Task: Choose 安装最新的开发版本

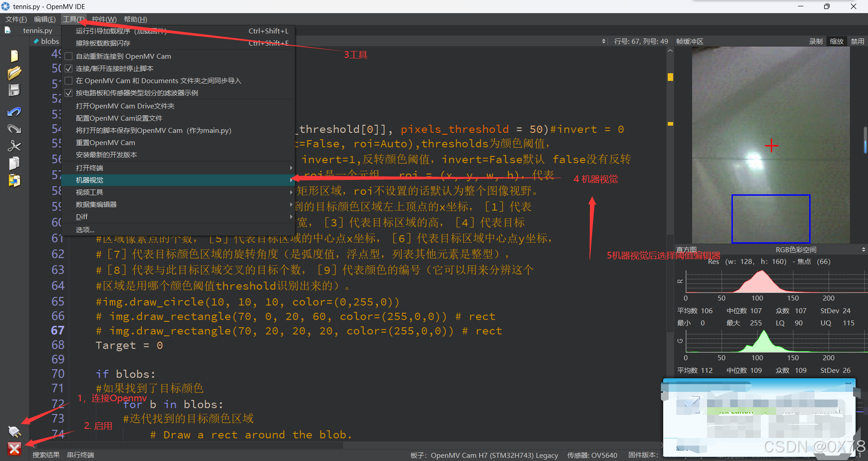Action: (178, 155)
